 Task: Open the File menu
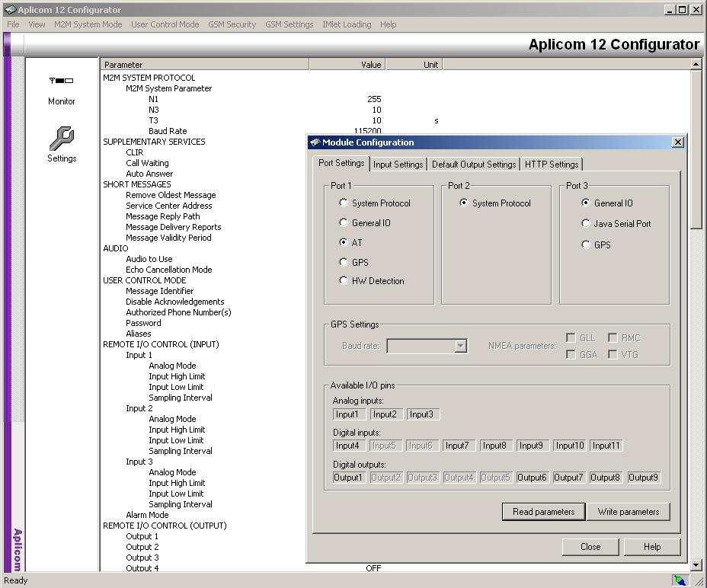point(14,24)
